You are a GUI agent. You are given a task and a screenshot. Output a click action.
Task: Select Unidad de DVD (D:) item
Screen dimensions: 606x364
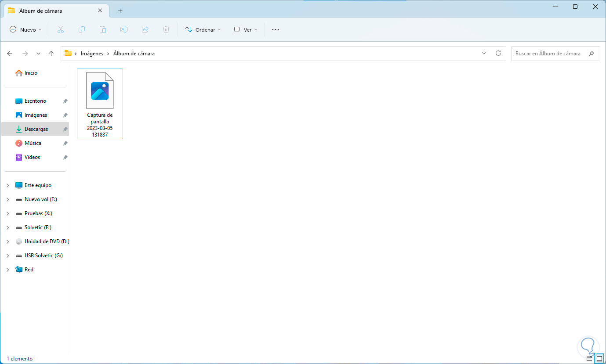point(47,241)
